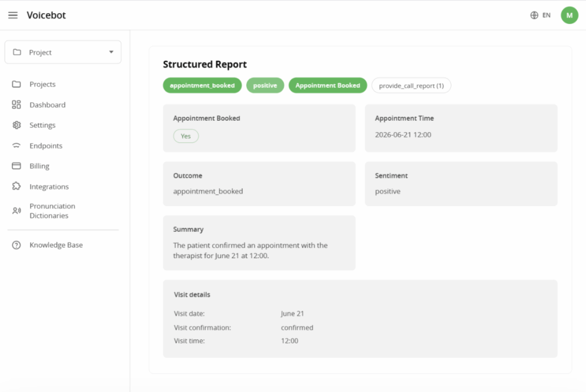
Task: Click the Summary card label
Action: 188,229
